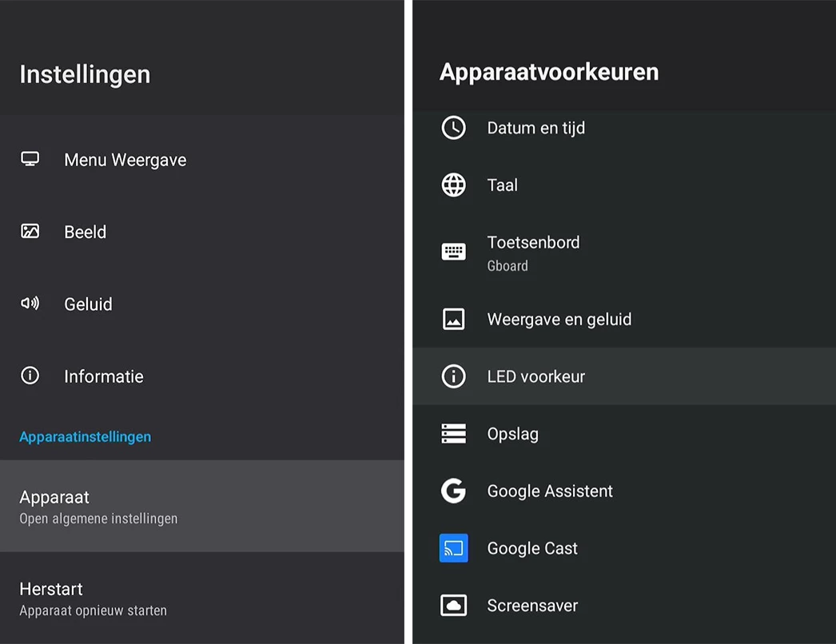
Task: Click the clock icon for Datum en tijd
Action: tap(453, 128)
